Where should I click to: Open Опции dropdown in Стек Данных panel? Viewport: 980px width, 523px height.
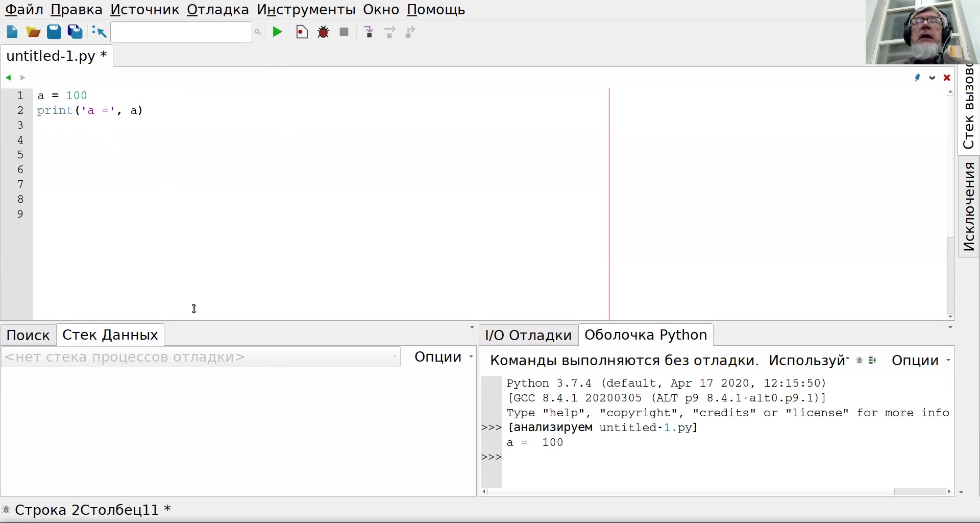443,357
